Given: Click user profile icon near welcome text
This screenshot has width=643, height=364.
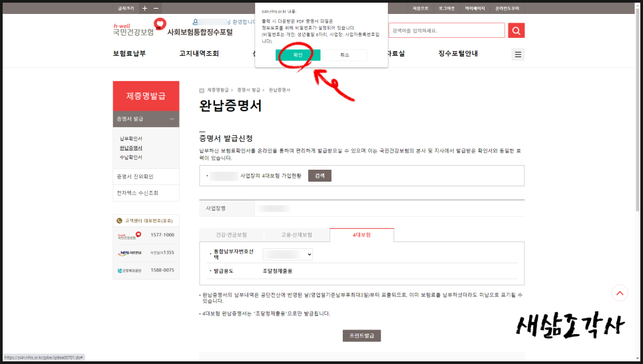Looking at the screenshot, I should pos(195,22).
